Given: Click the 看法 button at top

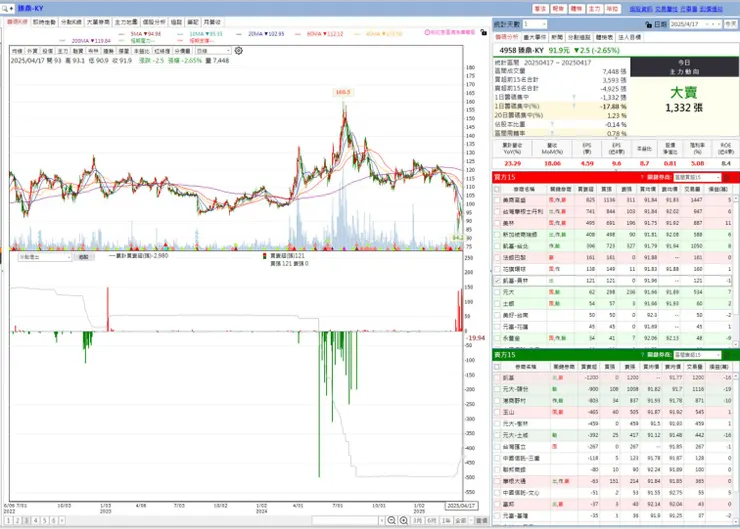Looking at the screenshot, I should click(x=540, y=9).
